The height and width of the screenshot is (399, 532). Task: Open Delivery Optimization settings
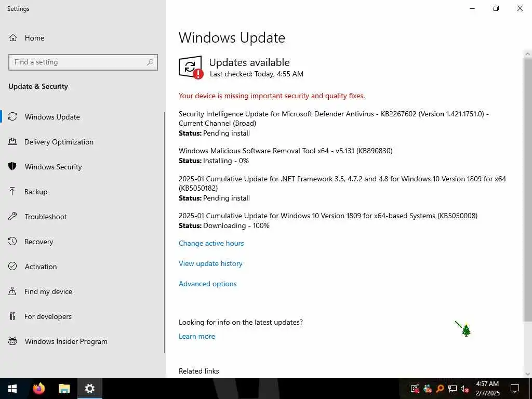[x=59, y=142]
